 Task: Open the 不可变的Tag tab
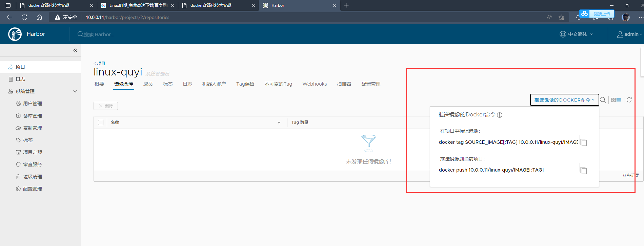[278, 84]
